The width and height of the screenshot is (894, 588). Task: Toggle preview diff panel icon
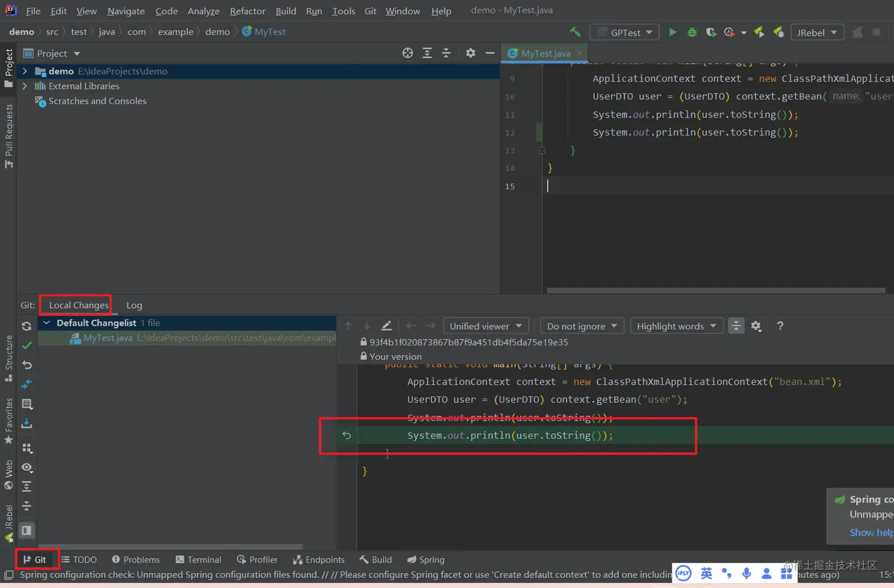(x=27, y=530)
